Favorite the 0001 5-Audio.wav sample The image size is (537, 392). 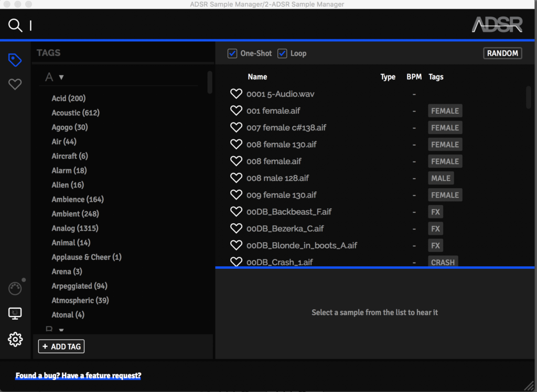click(236, 94)
